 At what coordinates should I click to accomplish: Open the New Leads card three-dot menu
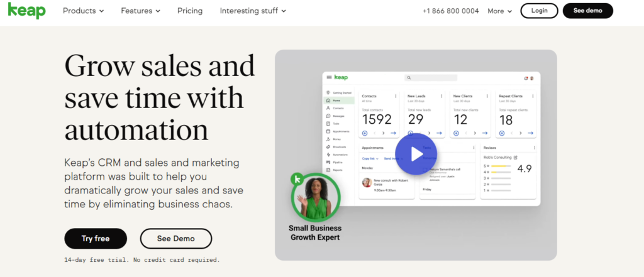point(441,96)
